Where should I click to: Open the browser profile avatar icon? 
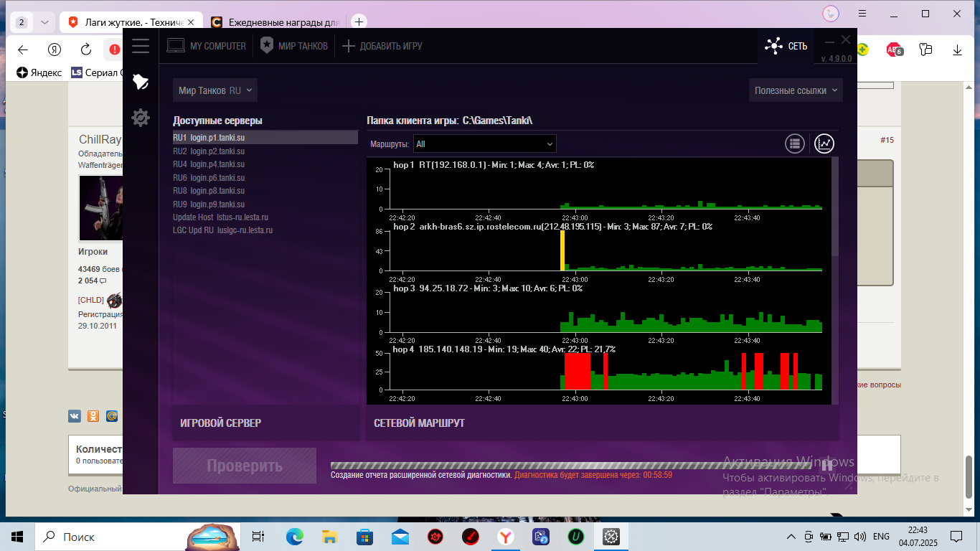[x=830, y=14]
